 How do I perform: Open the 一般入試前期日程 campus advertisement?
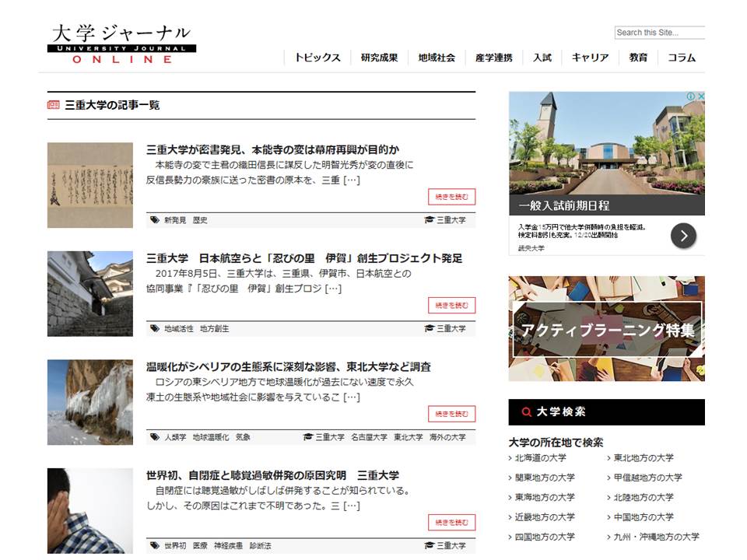click(x=606, y=173)
